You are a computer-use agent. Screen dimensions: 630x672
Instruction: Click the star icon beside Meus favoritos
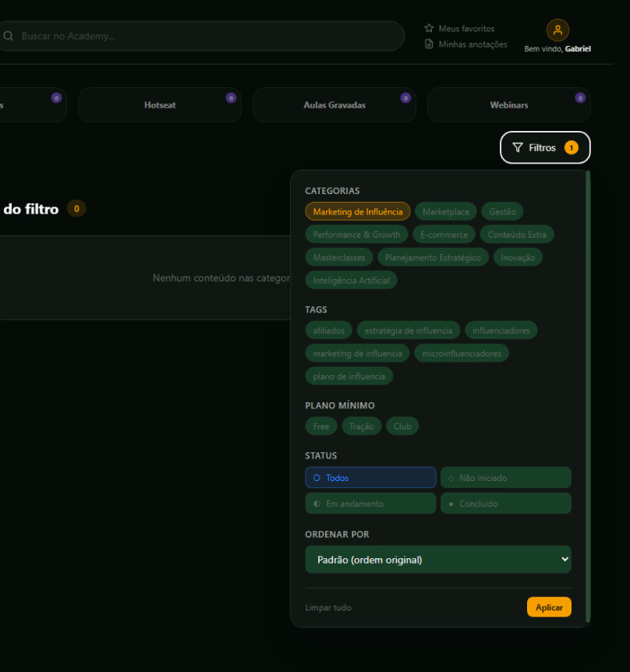coord(429,28)
